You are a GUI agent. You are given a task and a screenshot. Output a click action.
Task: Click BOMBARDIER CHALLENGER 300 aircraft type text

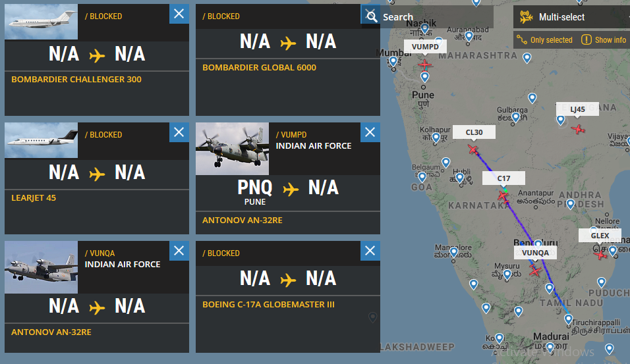(x=76, y=79)
